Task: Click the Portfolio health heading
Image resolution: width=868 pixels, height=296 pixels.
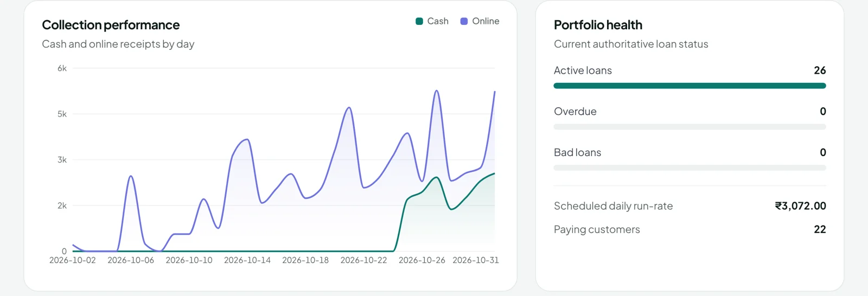Action: (x=598, y=25)
